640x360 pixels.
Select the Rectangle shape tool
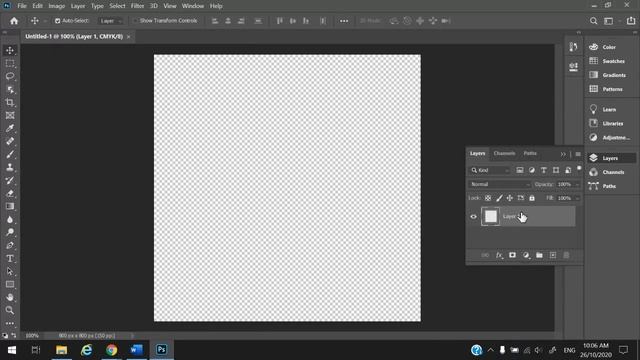point(10,284)
